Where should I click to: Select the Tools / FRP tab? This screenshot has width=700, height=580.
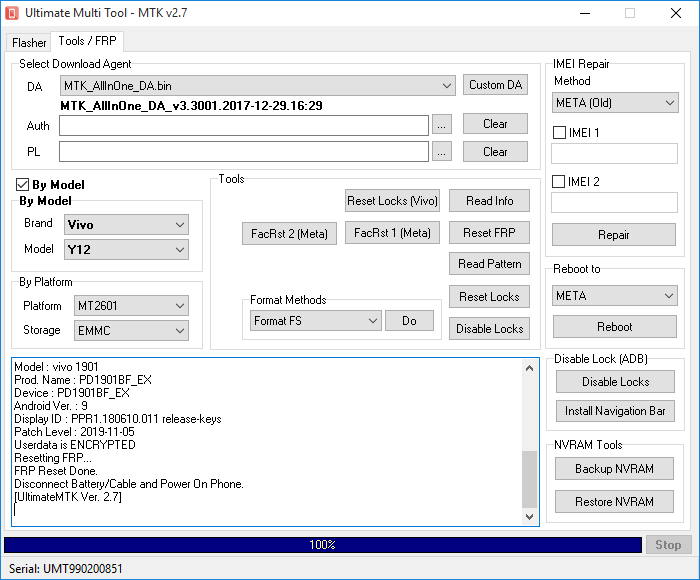coord(88,41)
